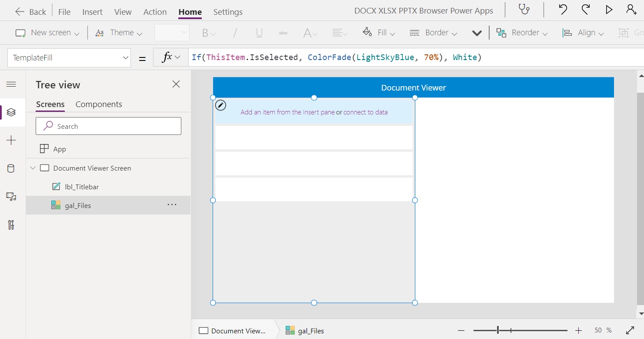This screenshot has width=644, height=339.
Task: Open the Tree view panel icon
Action: pos(11,112)
